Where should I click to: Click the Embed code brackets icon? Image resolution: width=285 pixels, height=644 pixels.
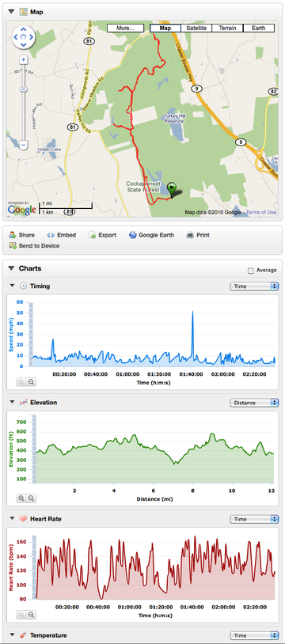tap(51, 235)
